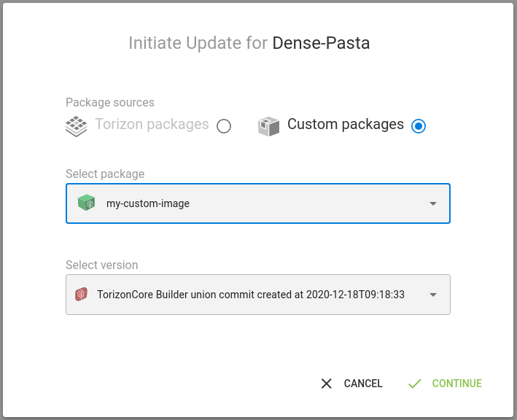Select the Torizon packages radio button
This screenshot has width=517, height=420.
pyautogui.click(x=224, y=126)
